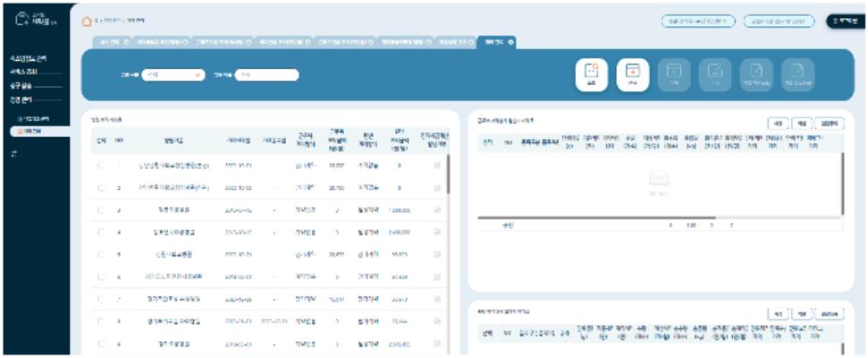Click the third greyed-out toolbar icon
This screenshot has height=358, width=868.
pos(674,75)
